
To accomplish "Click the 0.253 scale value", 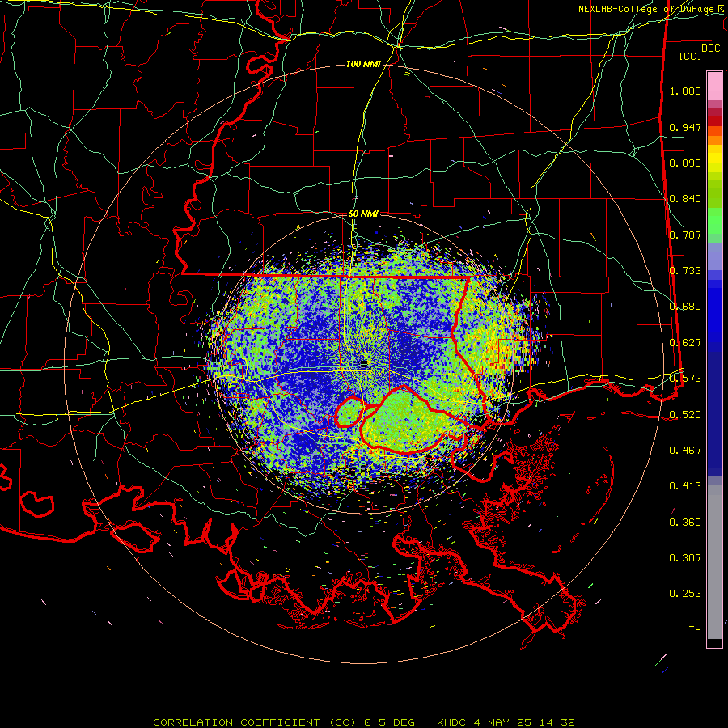I will click(685, 594).
